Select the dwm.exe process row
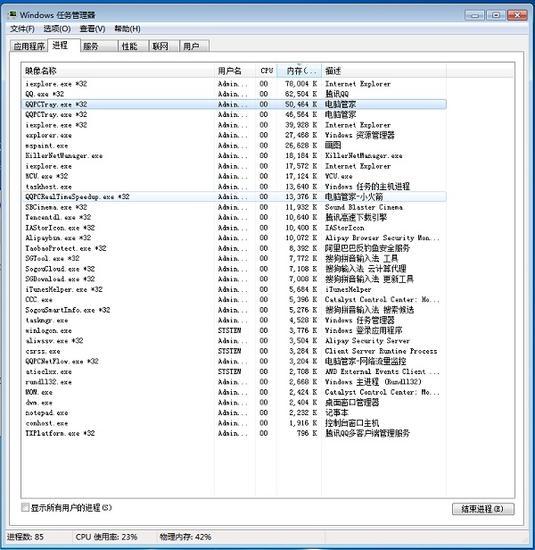The height and width of the screenshot is (550, 535). pyautogui.click(x=234, y=402)
